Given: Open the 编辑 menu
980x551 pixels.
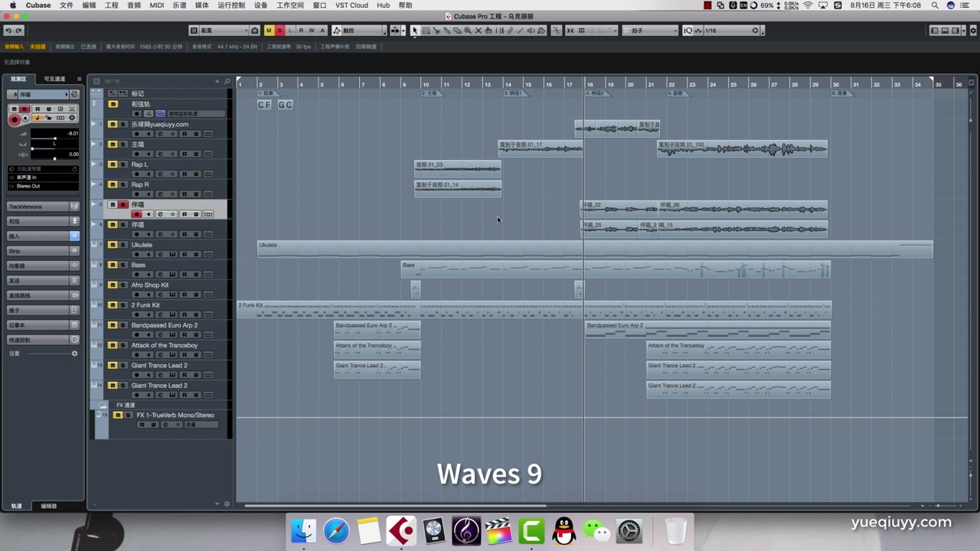Looking at the screenshot, I should (89, 5).
